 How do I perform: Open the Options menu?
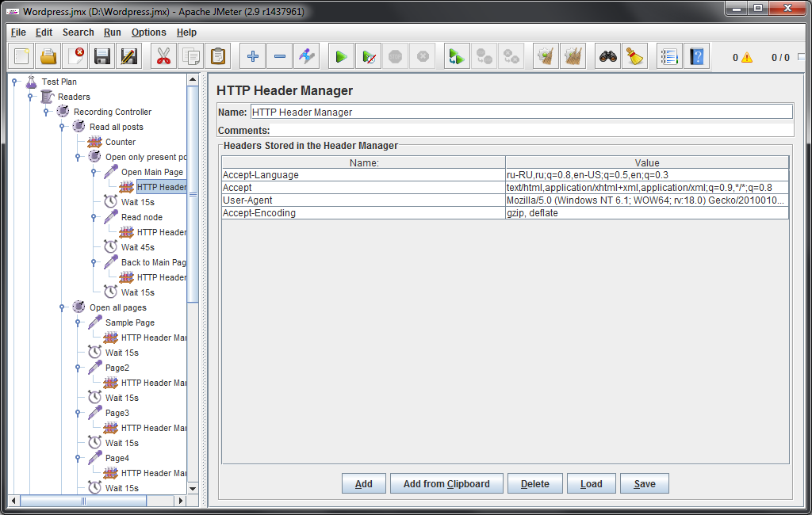(148, 32)
